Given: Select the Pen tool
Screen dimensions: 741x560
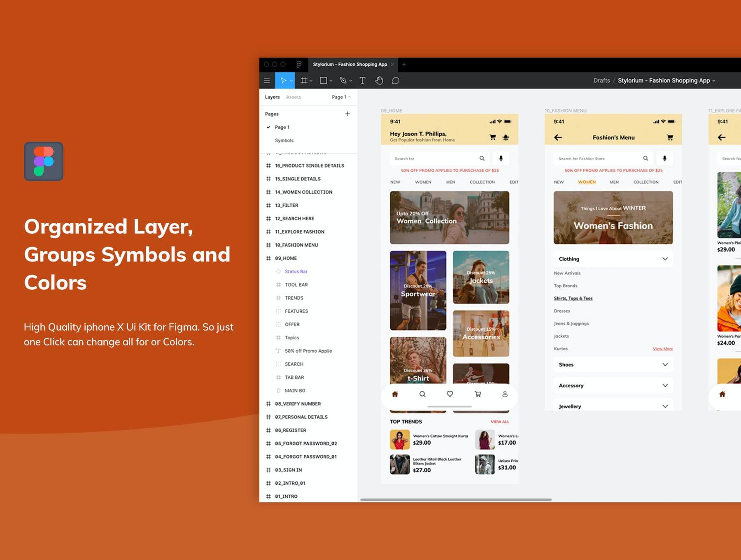Looking at the screenshot, I should click(x=343, y=81).
